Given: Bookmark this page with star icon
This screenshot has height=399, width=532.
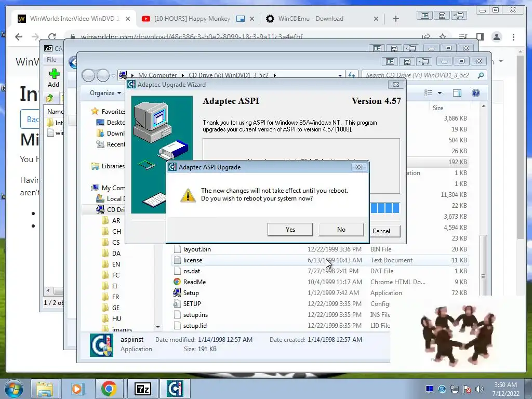Looking at the screenshot, I should [443, 37].
